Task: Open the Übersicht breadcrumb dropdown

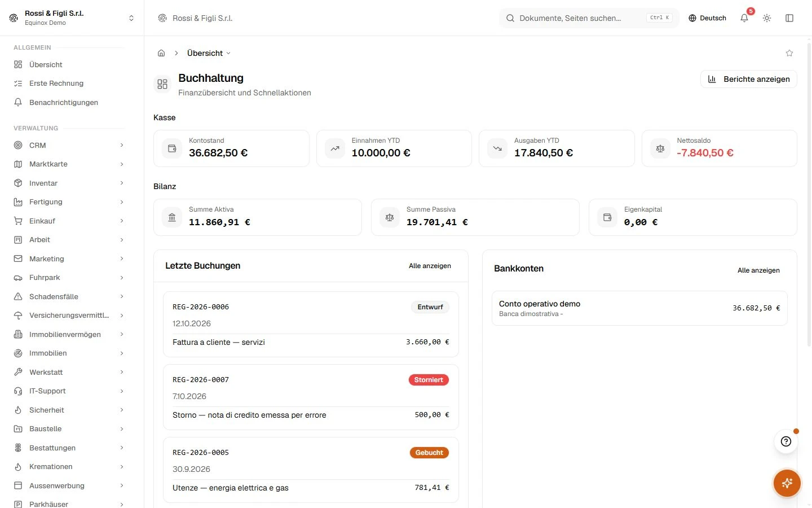Action: (x=209, y=53)
